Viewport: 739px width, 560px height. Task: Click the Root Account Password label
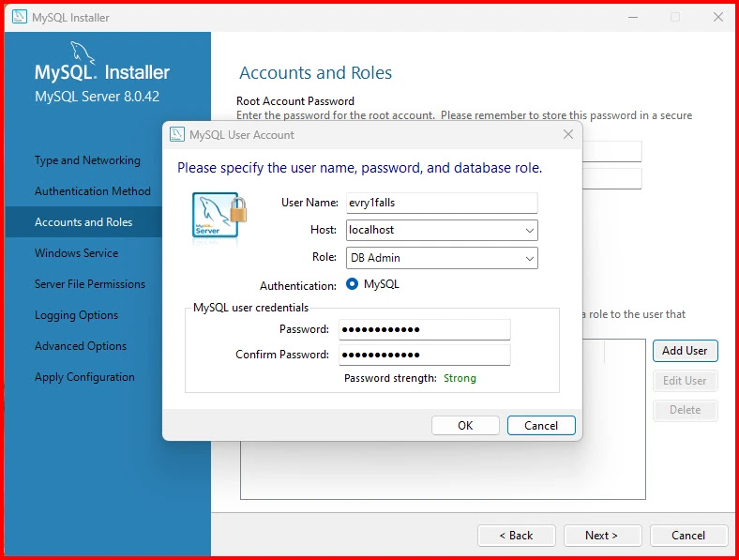(295, 101)
